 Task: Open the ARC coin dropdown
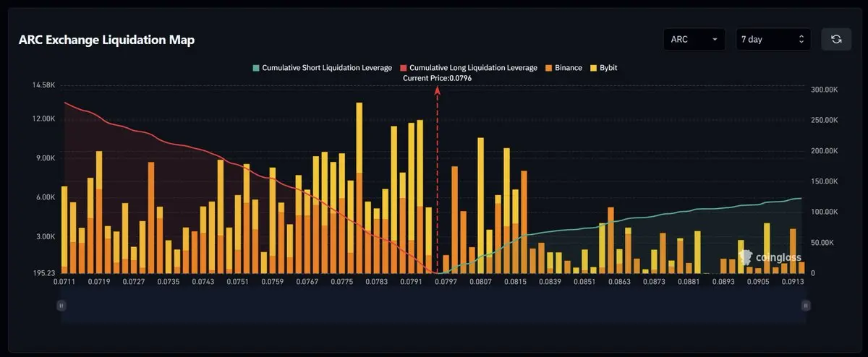coord(694,39)
